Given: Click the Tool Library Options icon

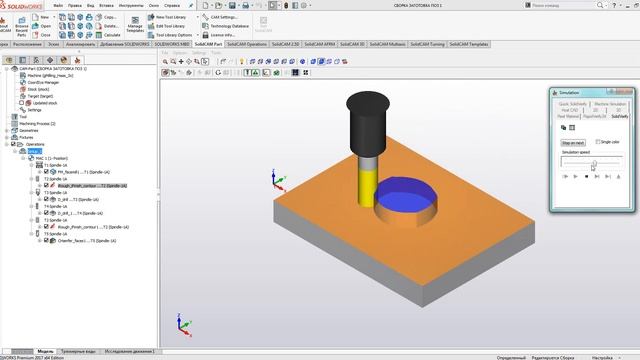Looking at the screenshot, I should click(x=151, y=35).
